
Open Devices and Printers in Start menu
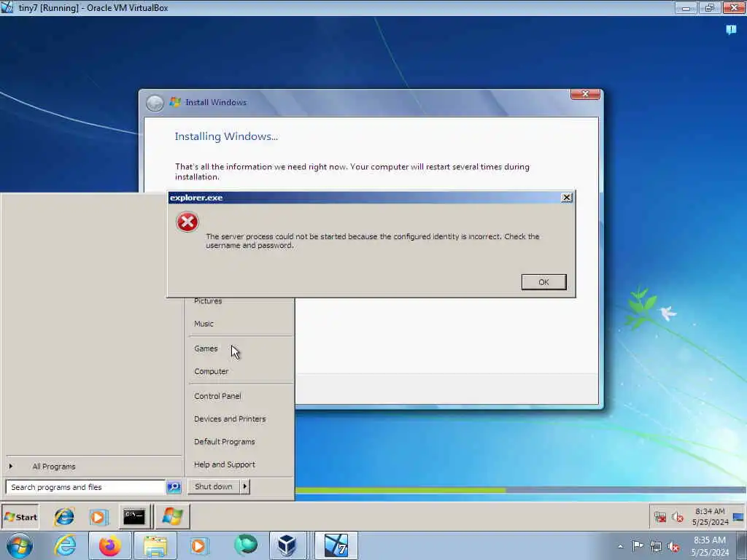[x=230, y=419]
